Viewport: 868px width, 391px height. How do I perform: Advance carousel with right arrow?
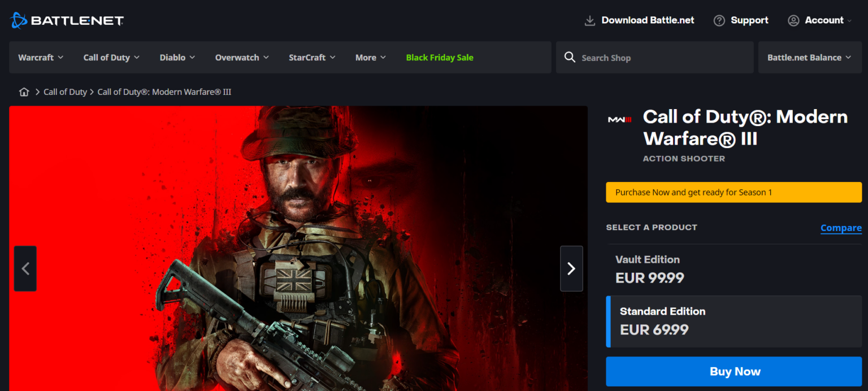coord(571,268)
